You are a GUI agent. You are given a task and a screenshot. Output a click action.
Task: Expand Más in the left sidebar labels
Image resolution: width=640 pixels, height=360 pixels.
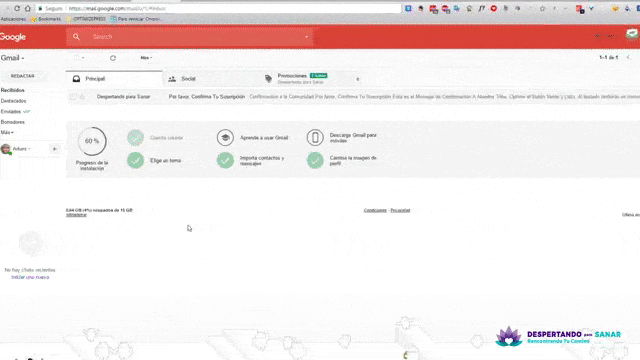(7, 133)
